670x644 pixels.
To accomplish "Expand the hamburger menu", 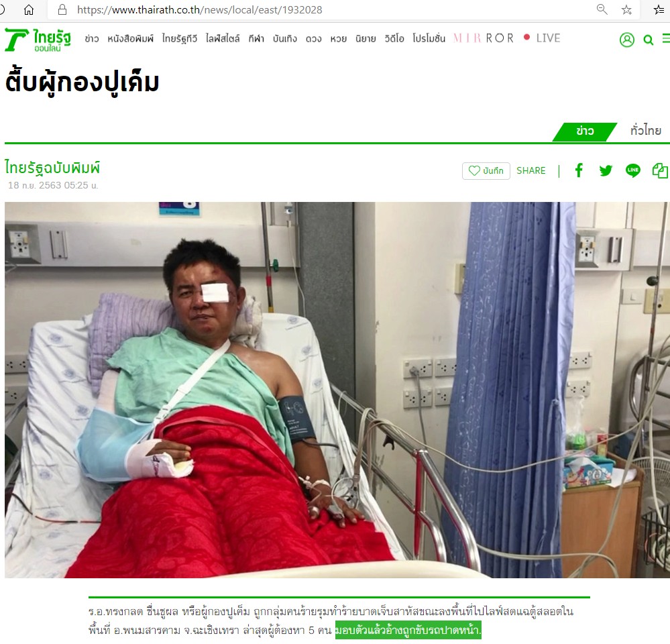I will (666, 38).
